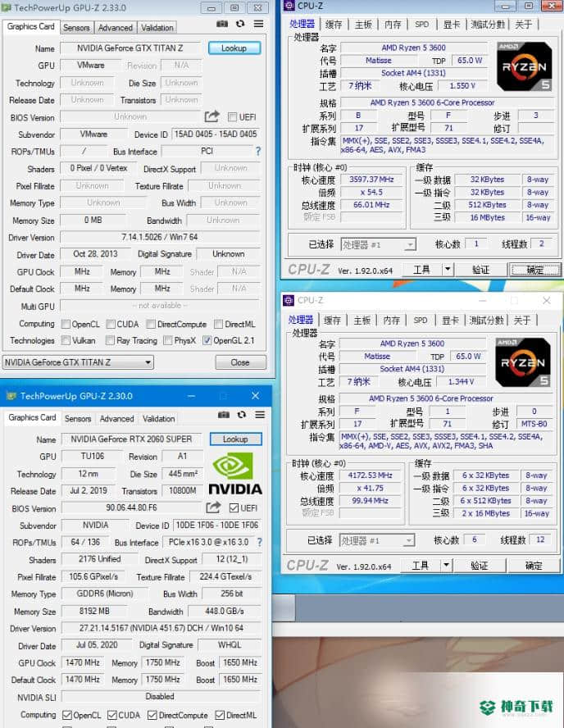The width and height of the screenshot is (564, 728).
Task: Click the Ryzen 5 logo in upper CPU-Z window
Action: 525,66
